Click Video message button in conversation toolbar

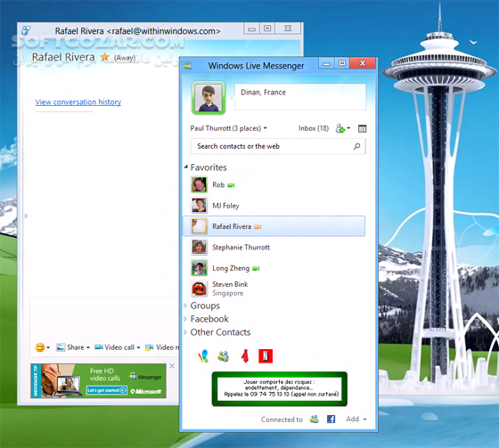click(162, 347)
